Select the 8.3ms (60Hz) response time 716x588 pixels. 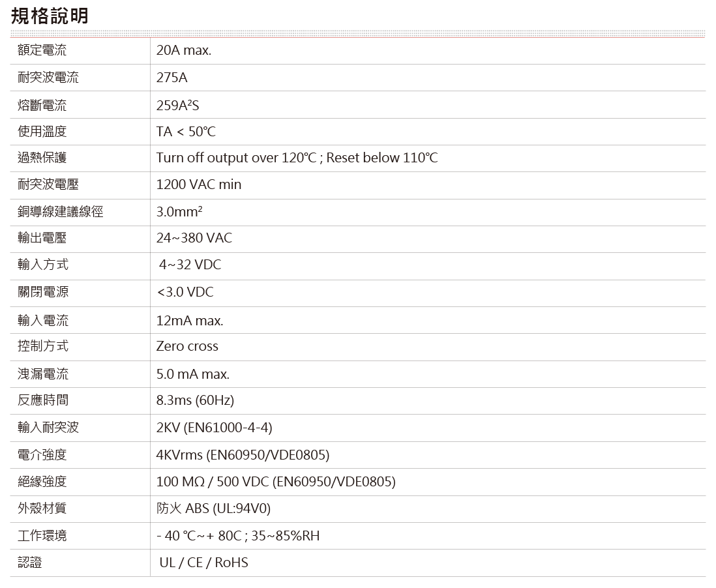coord(195,400)
